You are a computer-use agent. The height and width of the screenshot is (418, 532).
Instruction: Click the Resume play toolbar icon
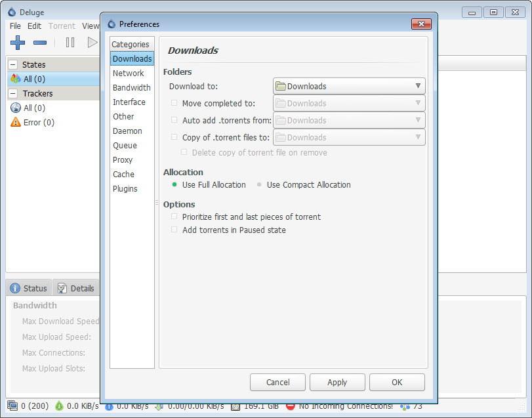coord(92,43)
